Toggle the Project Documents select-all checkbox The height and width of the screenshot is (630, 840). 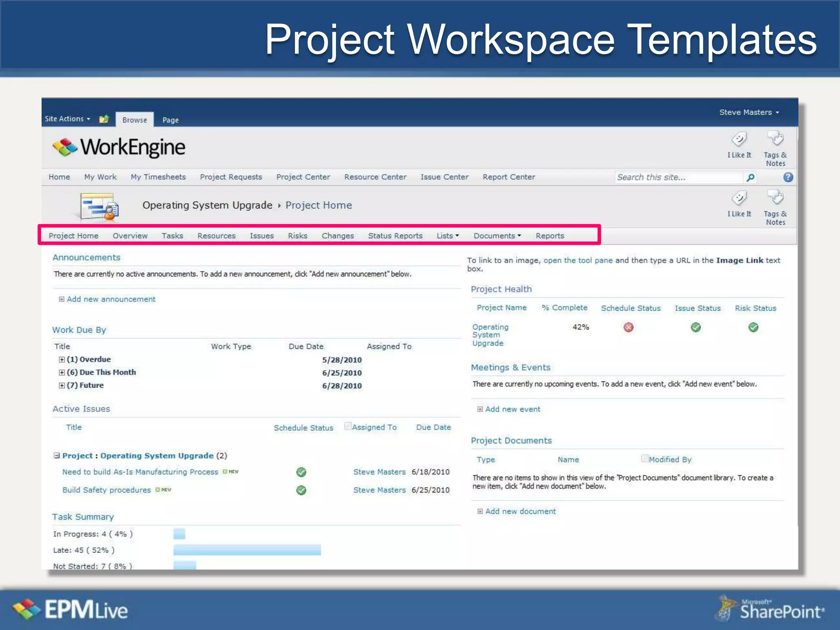pos(644,458)
